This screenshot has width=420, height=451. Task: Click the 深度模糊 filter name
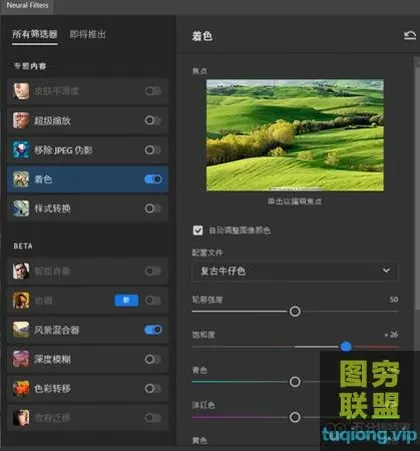click(x=53, y=359)
